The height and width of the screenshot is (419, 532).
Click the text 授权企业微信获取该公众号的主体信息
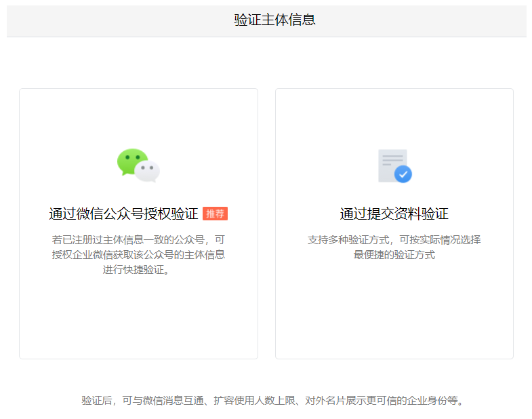click(x=138, y=255)
